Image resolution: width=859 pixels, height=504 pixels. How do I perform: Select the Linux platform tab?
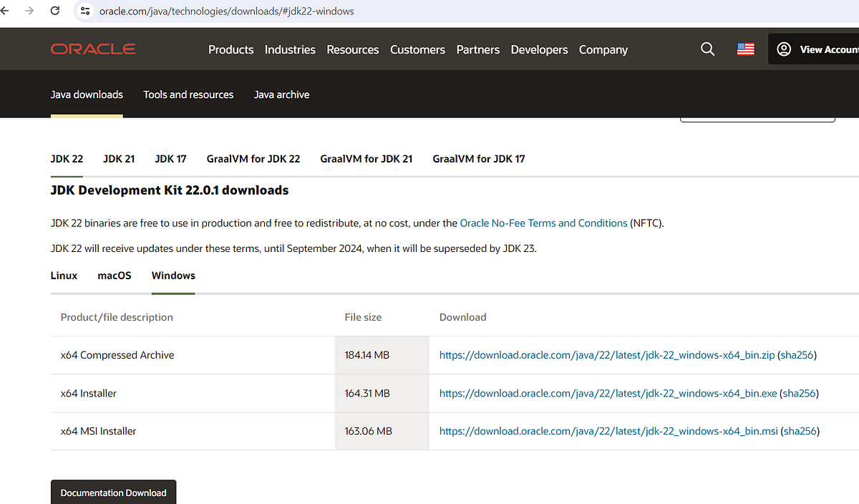click(64, 276)
